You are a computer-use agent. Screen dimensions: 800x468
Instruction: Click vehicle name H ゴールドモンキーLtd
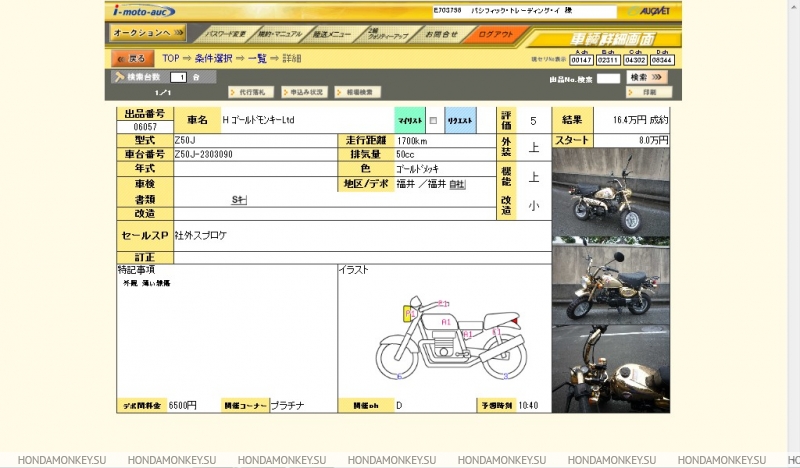click(258, 120)
